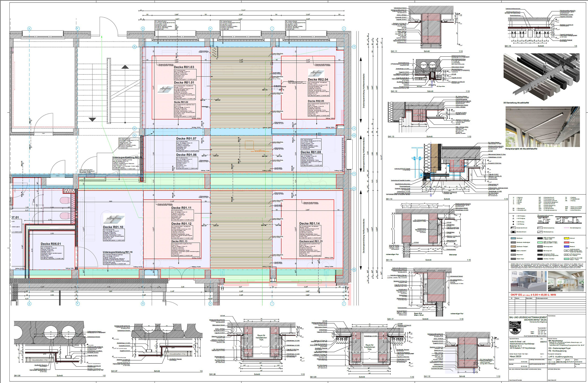Select the 'Decke R02.04' ceiling label

tap(318, 79)
